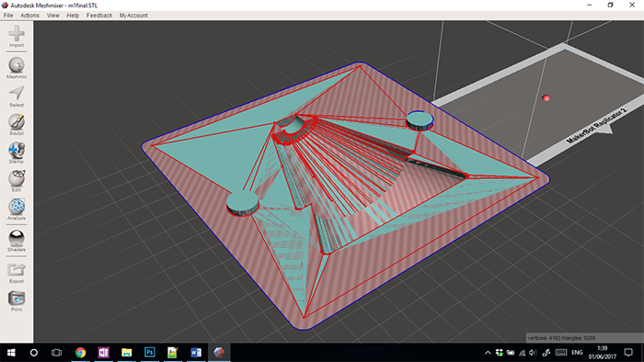Click the ENG language indicator
Screen dimensions: 644x362
coord(577,353)
